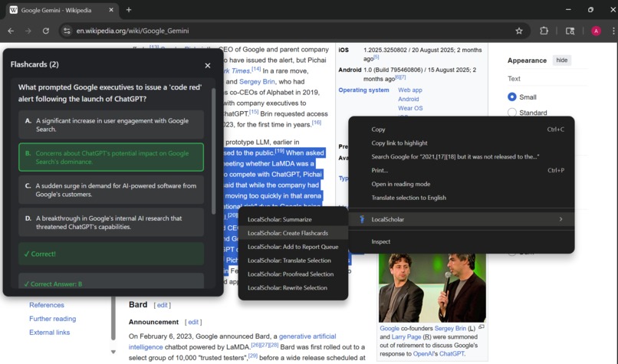The height and width of the screenshot is (364, 618).
Task: Close the Flashcards panel
Action: tap(208, 65)
